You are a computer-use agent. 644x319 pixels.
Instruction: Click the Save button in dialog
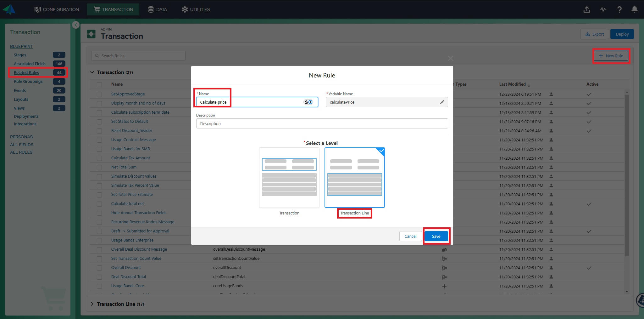point(436,236)
